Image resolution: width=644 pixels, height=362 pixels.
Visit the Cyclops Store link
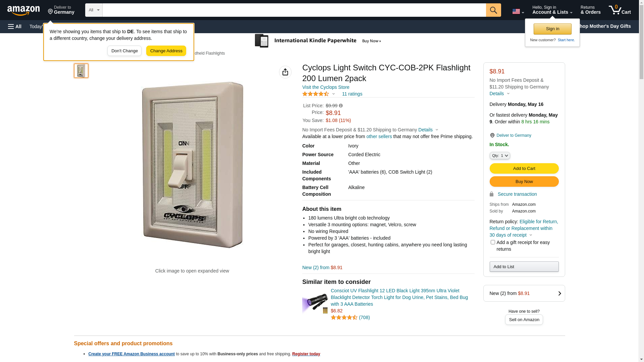[x=326, y=87]
